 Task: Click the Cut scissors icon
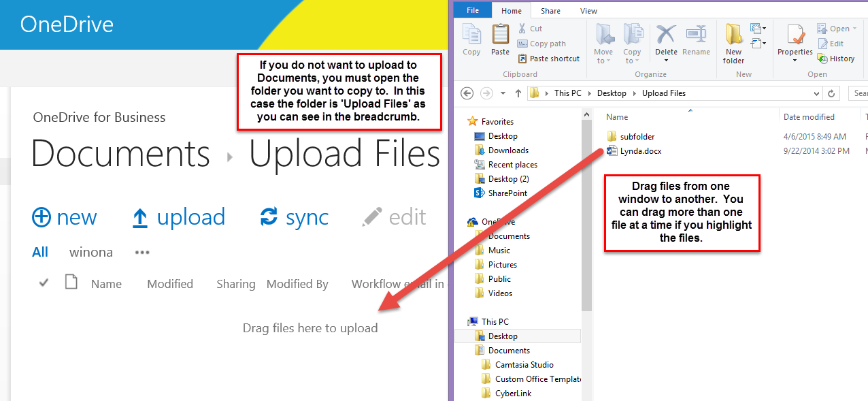point(522,29)
